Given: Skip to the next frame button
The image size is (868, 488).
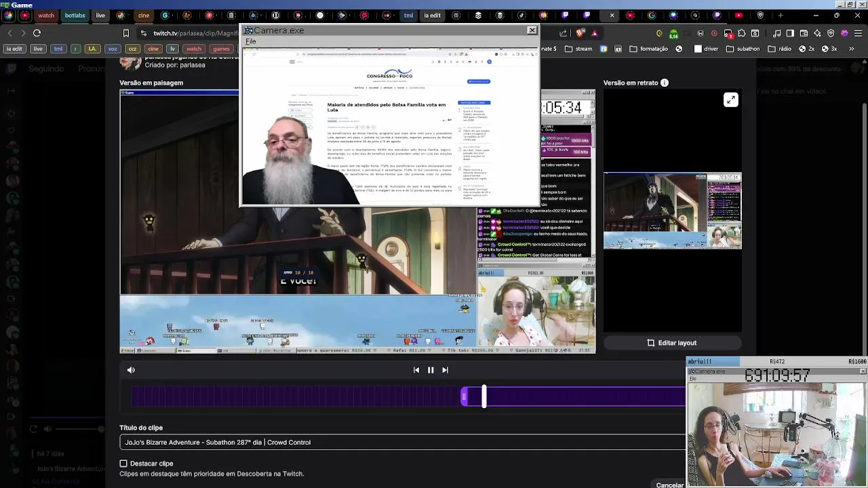Looking at the screenshot, I should [x=445, y=370].
